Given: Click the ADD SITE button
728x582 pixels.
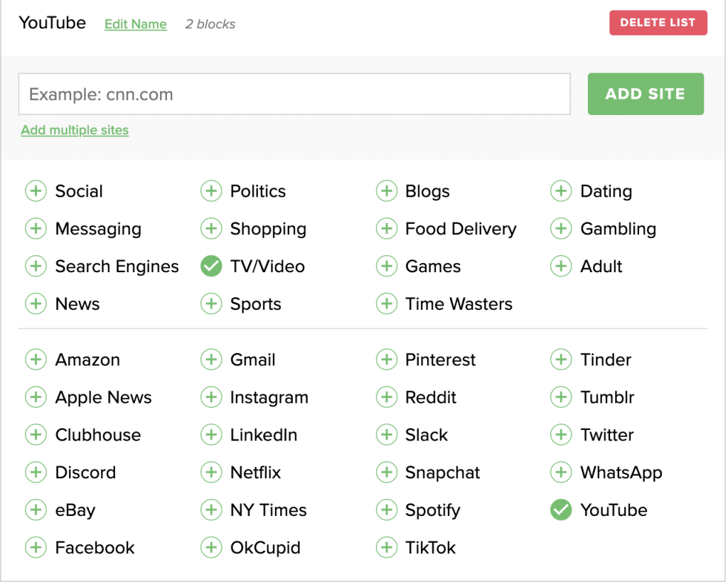Looking at the screenshot, I should coord(645,93).
